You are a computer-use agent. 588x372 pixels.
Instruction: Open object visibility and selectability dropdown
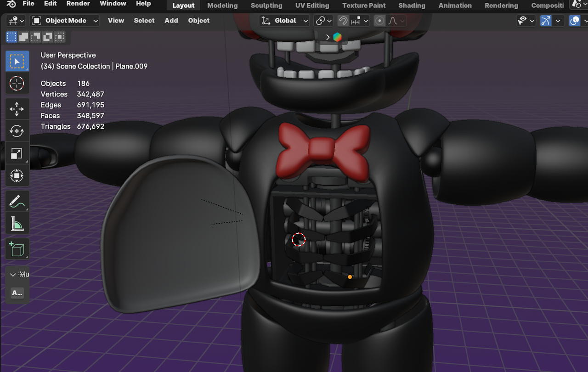tap(526, 21)
